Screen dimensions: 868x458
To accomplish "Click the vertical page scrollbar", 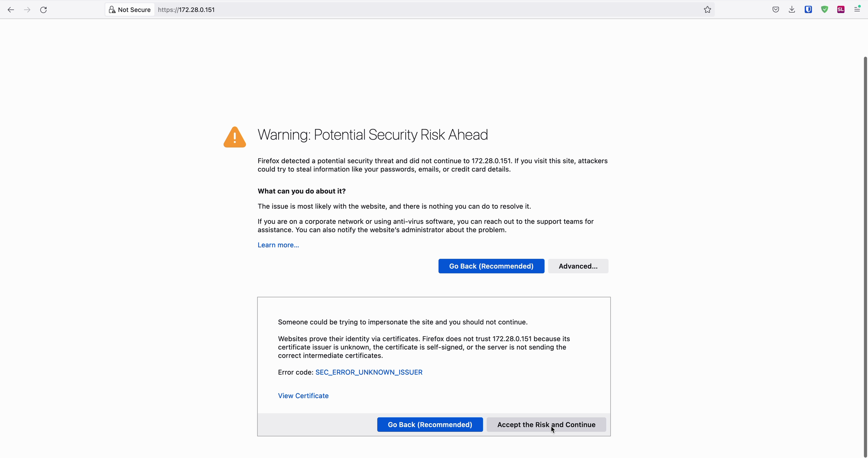I will click(x=865, y=256).
